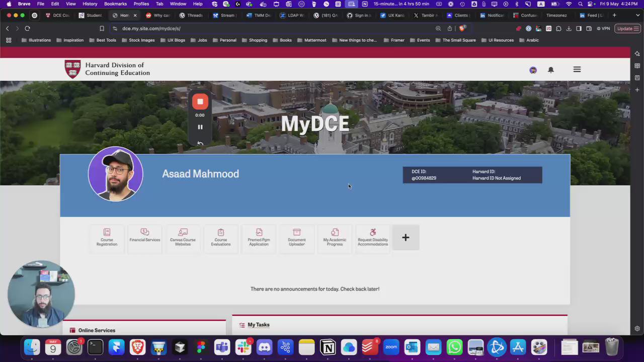Image resolution: width=644 pixels, height=362 pixels.
Task: Open the apps grid in bookmarks bar
Action: click(x=9, y=40)
